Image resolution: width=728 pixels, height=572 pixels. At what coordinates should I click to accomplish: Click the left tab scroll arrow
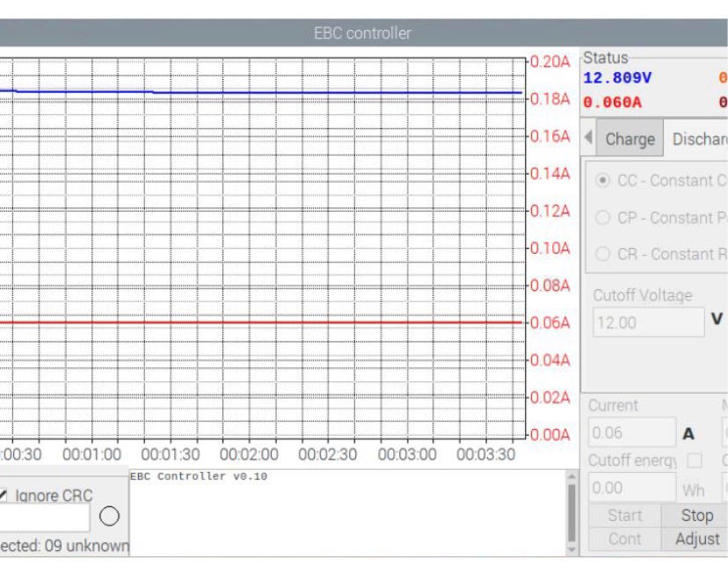pyautogui.click(x=588, y=137)
